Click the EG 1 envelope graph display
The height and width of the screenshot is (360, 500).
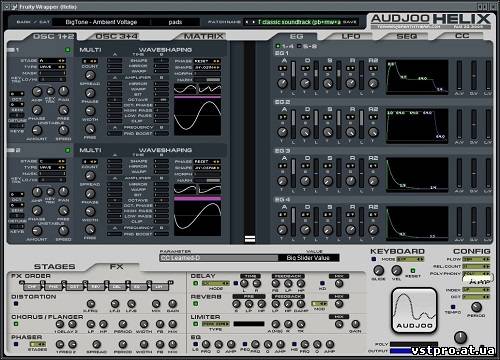[x=417, y=77]
